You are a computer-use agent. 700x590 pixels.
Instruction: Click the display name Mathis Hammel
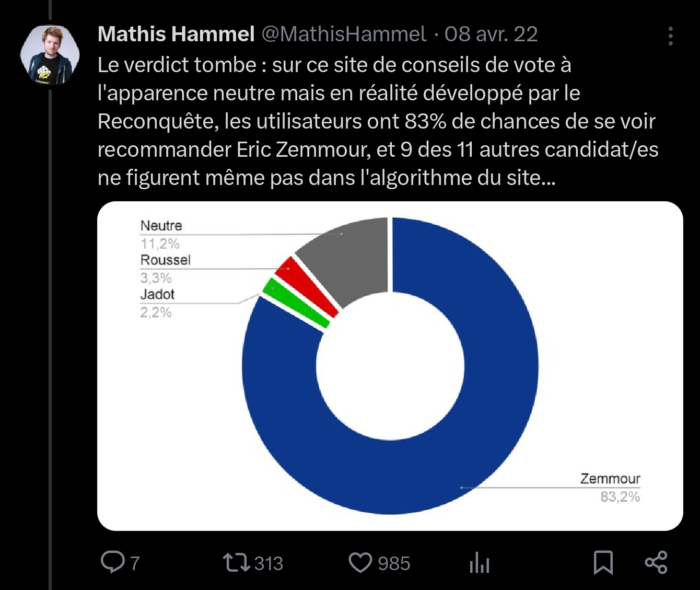pyautogui.click(x=176, y=34)
